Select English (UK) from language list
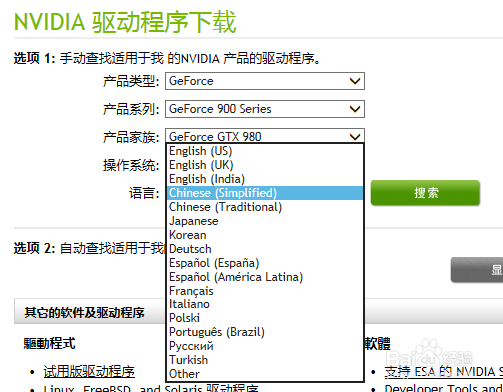503x392 pixels. point(265,165)
